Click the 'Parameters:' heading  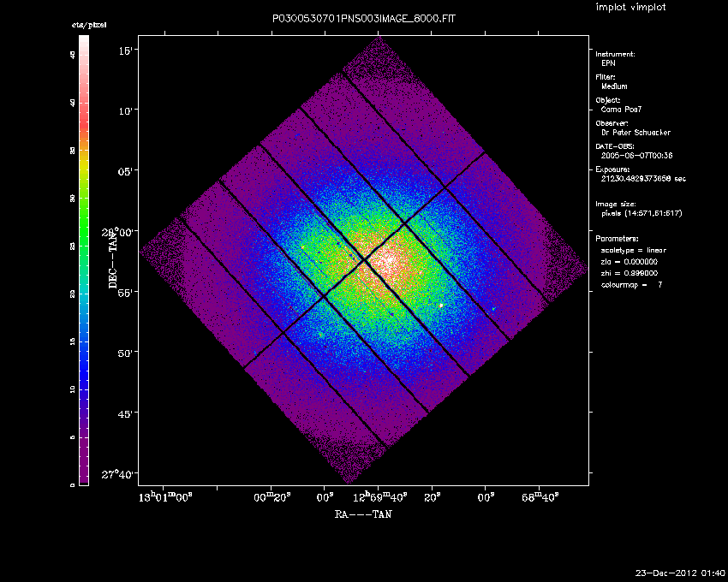[617, 239]
